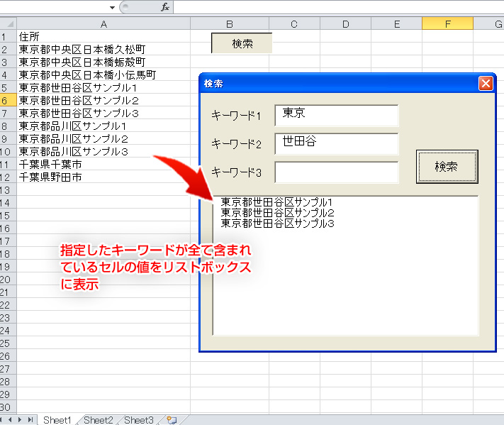Click the formula bar input area
This screenshot has width=504, height=425.
pos(339,7)
